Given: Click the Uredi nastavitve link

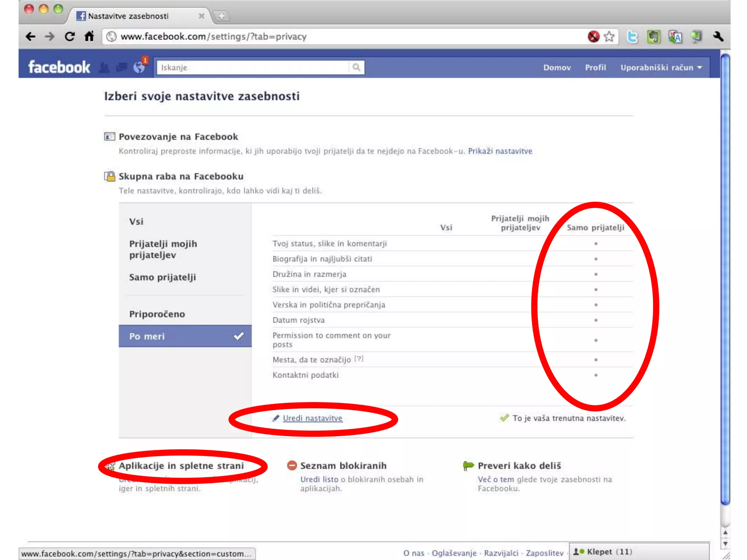Looking at the screenshot, I should pyautogui.click(x=313, y=418).
